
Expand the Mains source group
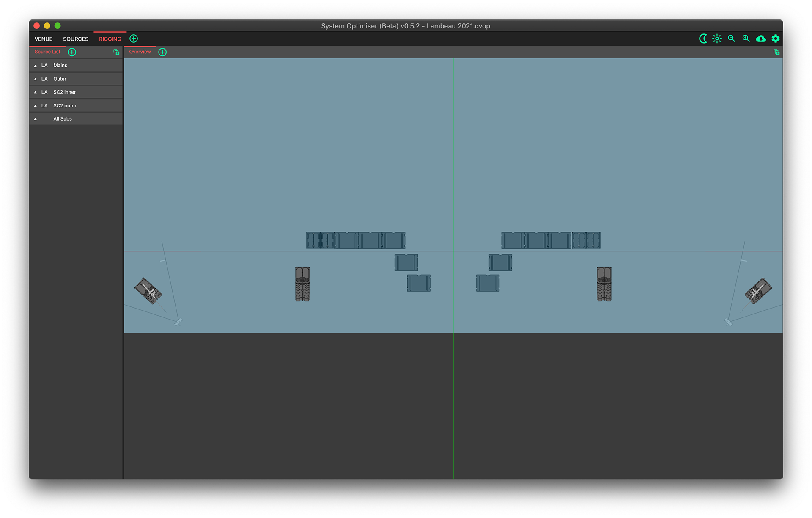pyautogui.click(x=36, y=66)
